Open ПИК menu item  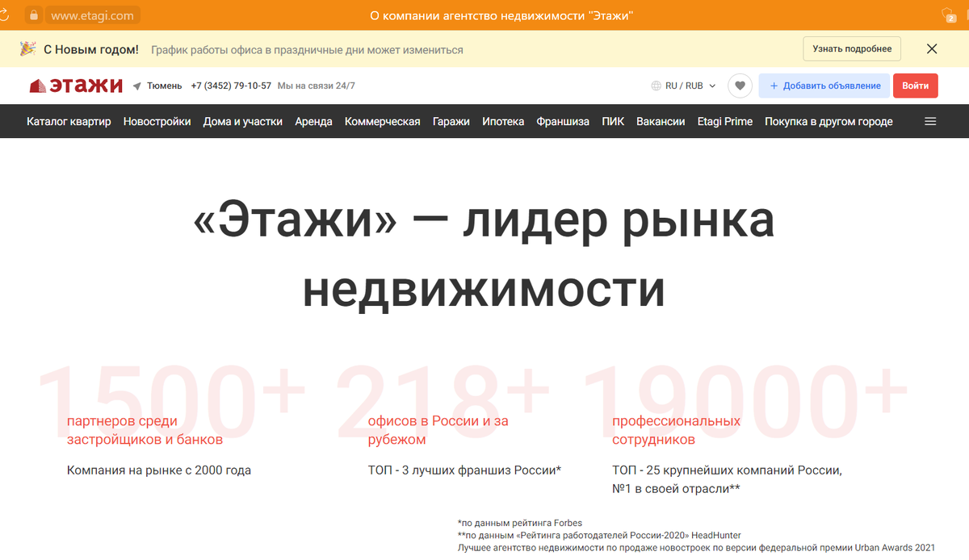point(613,122)
